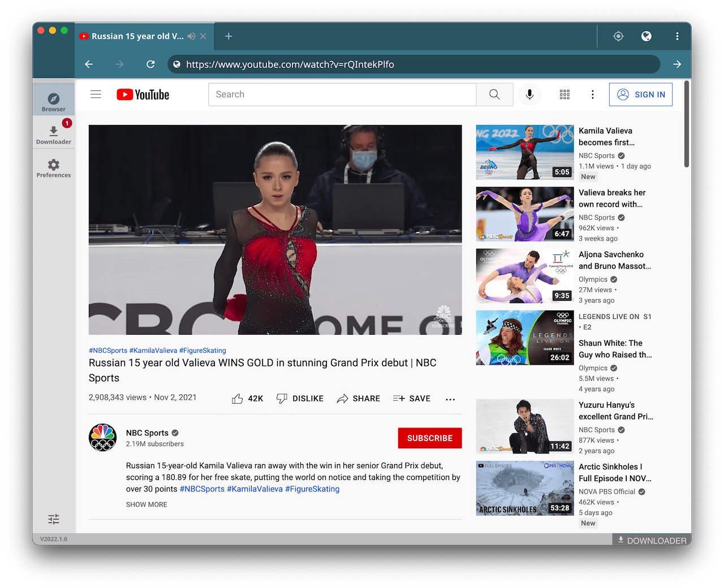Click the URL address bar

(x=413, y=64)
